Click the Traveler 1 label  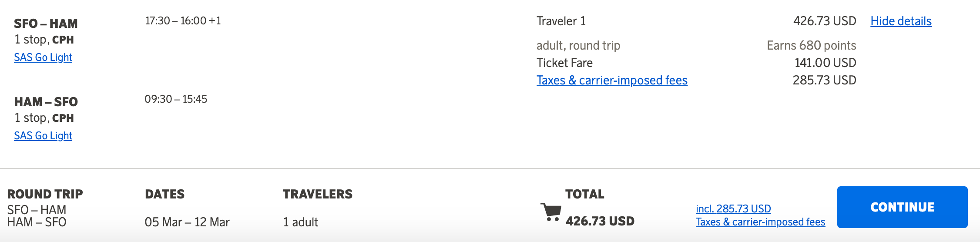pos(561,21)
